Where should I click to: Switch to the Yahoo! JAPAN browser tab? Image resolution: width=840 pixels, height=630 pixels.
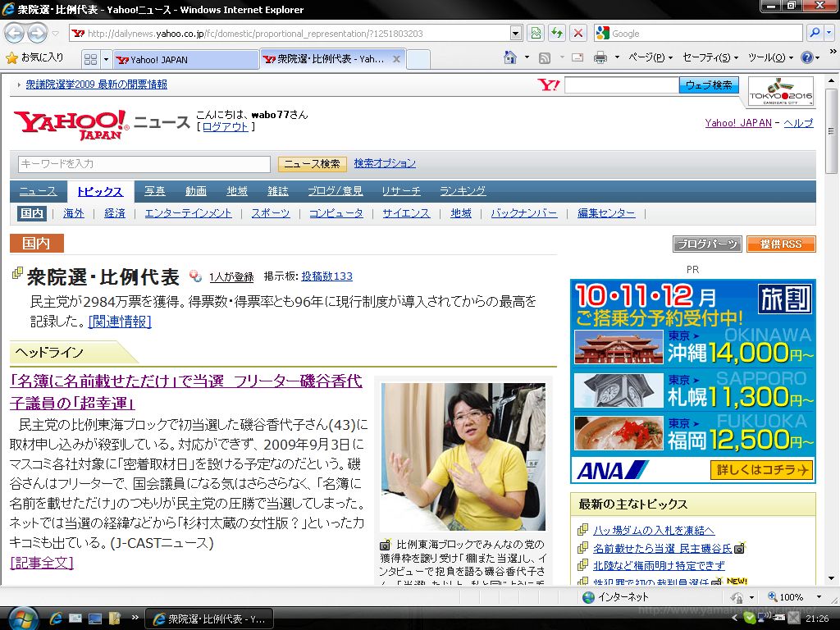[x=186, y=59]
